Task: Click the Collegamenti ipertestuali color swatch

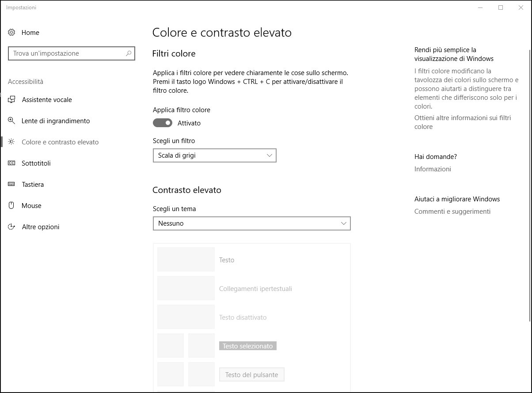Action: (186, 288)
